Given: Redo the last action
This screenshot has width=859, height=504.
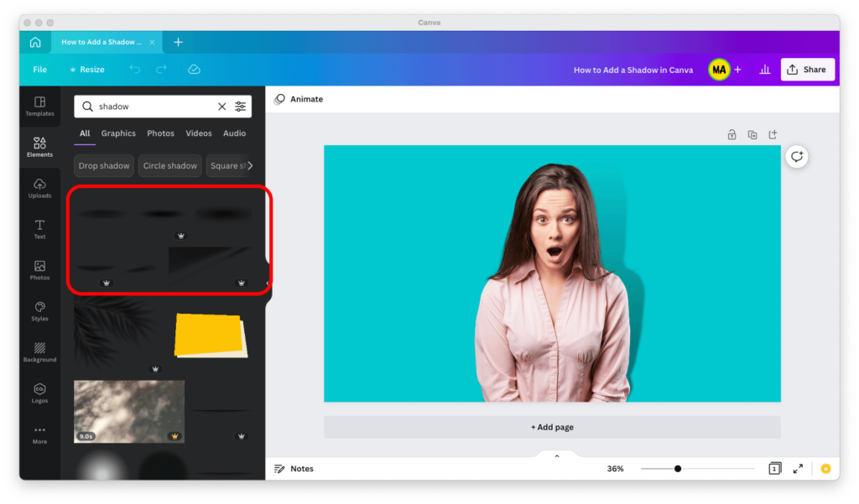Looking at the screenshot, I should (x=161, y=70).
